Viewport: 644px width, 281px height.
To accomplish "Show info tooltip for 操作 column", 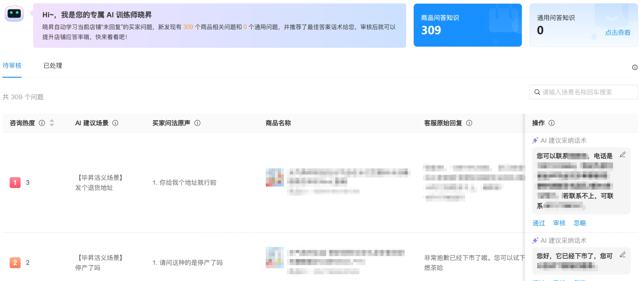I will coord(551,123).
